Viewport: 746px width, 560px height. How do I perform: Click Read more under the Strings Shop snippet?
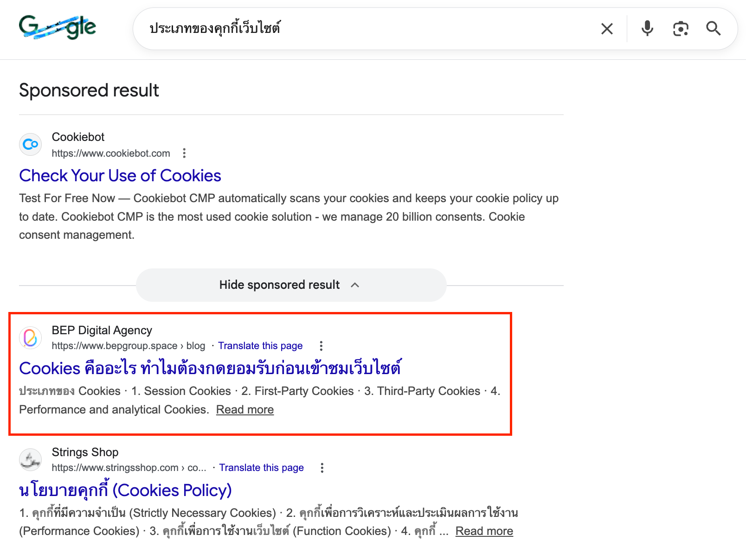point(484,531)
